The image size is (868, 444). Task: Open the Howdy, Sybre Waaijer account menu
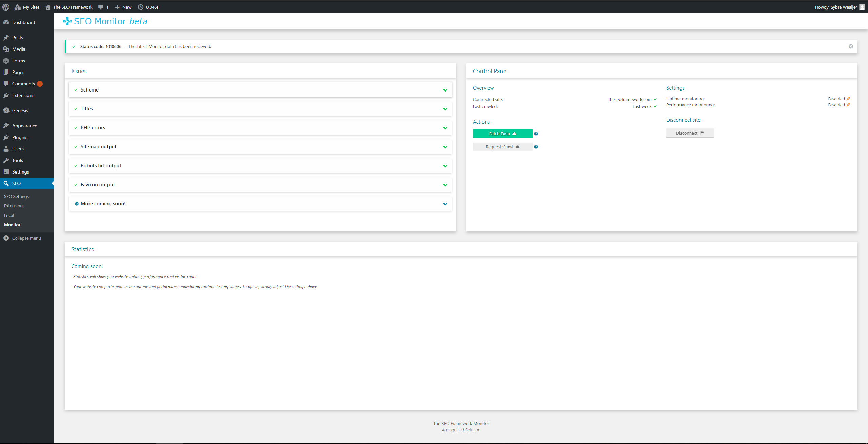(x=840, y=7)
